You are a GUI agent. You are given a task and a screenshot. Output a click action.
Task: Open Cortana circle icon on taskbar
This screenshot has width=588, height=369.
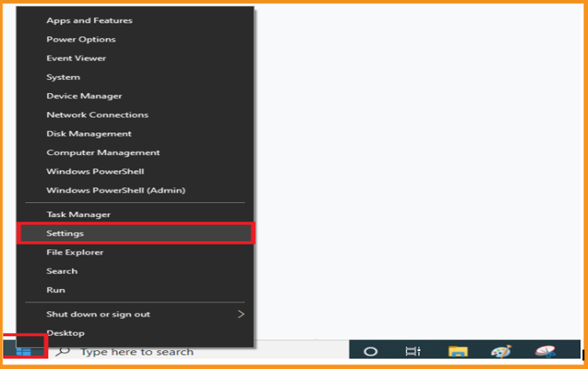pos(371,352)
